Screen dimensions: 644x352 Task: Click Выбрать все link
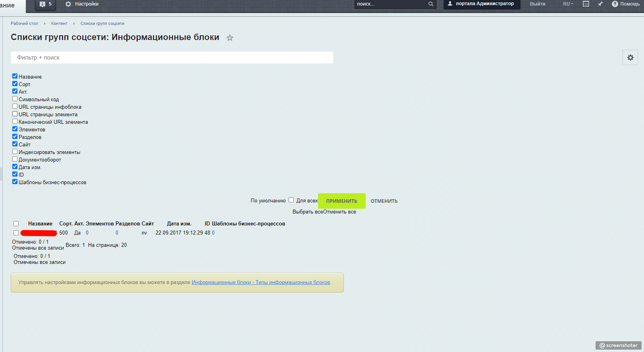coord(308,212)
